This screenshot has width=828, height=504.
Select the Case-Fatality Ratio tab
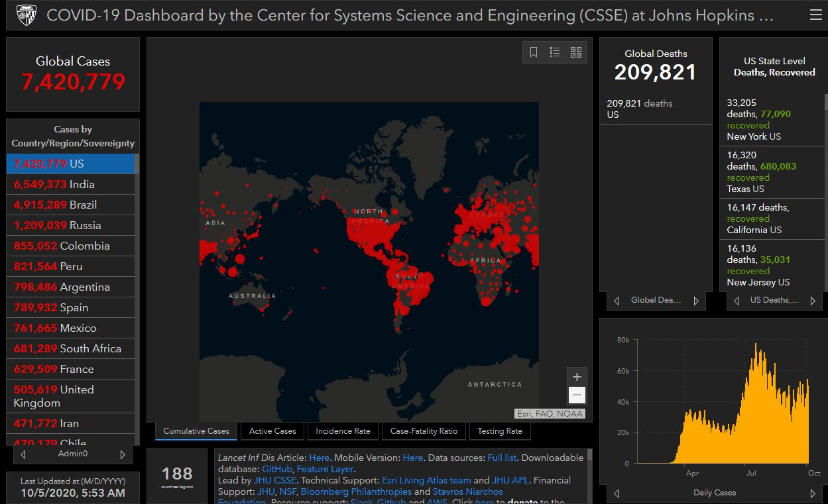424,431
